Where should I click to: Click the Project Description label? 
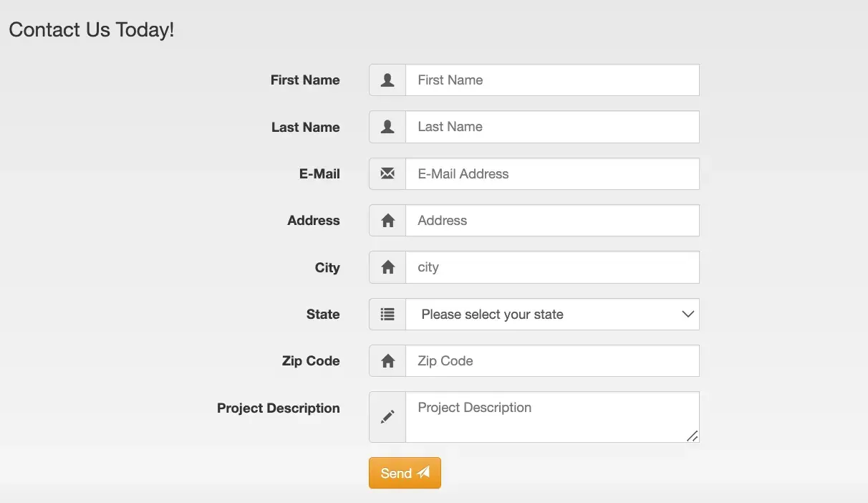pyautogui.click(x=278, y=408)
